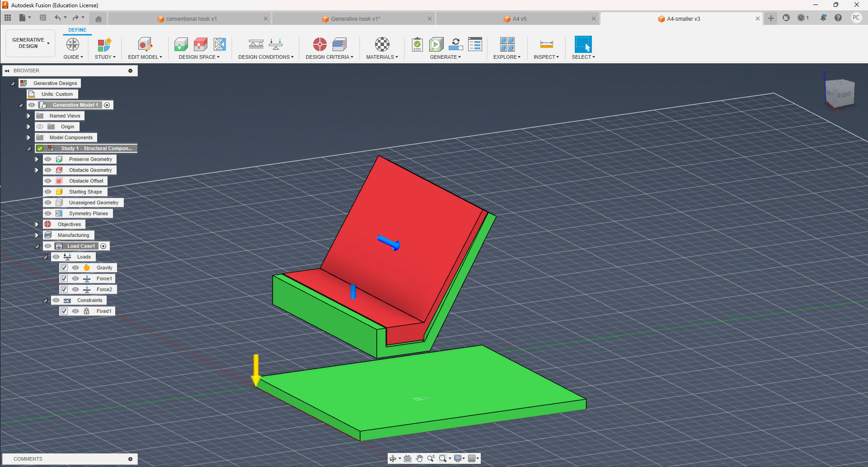Expand the Model Components node
868x467 pixels.
pyautogui.click(x=28, y=137)
